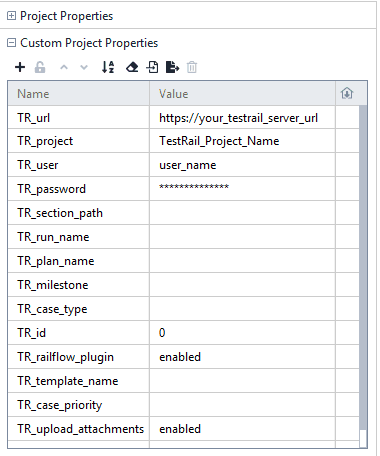Move property up with the up arrow
This screenshot has width=380, height=456.
(x=64, y=68)
